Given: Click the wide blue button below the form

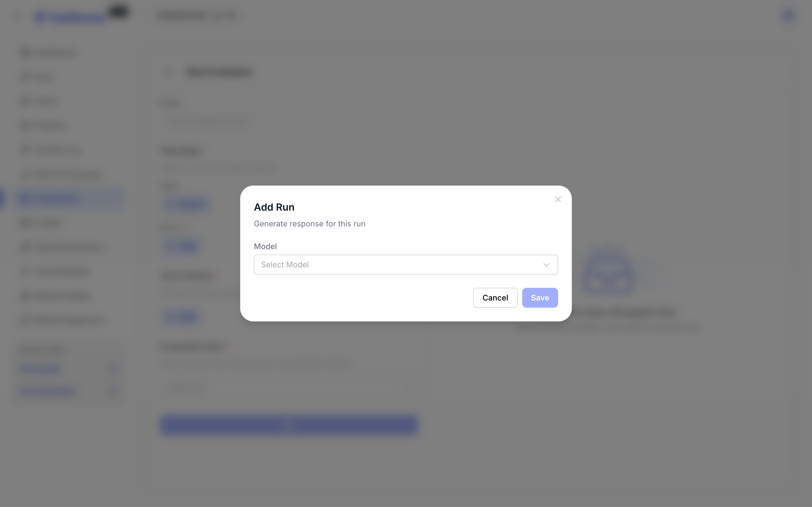Looking at the screenshot, I should [x=288, y=425].
